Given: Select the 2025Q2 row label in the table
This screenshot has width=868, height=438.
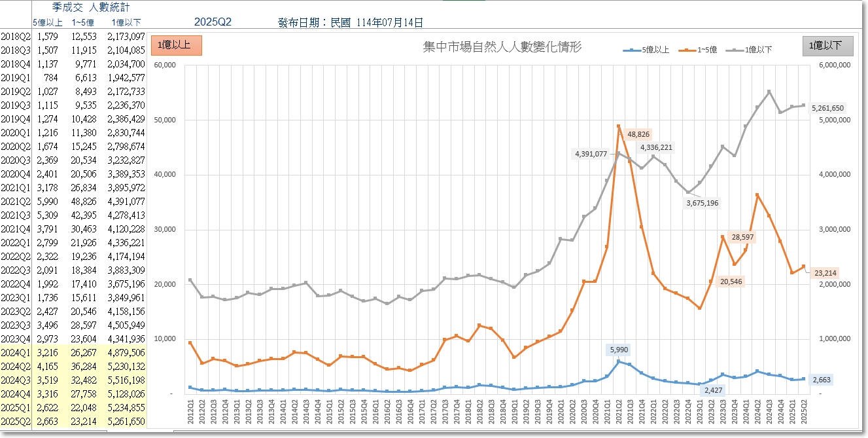Looking at the screenshot, I should click(x=16, y=422).
